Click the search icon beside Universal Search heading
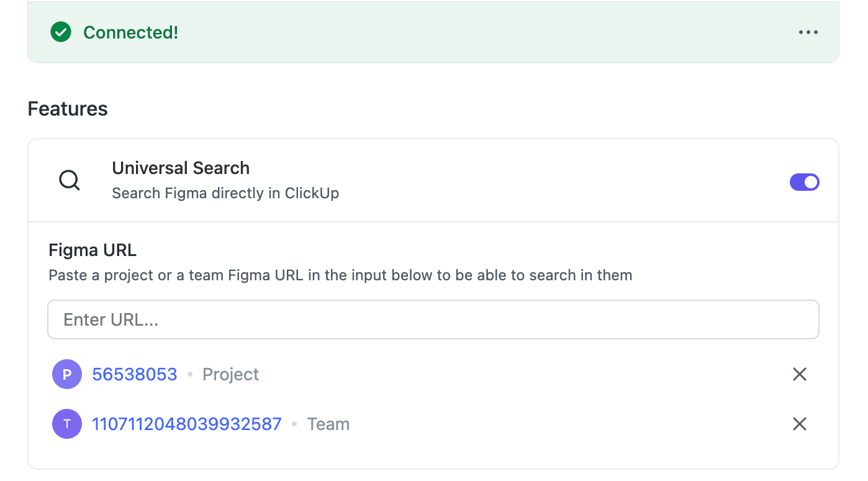The height and width of the screenshot is (481, 868). tap(69, 180)
